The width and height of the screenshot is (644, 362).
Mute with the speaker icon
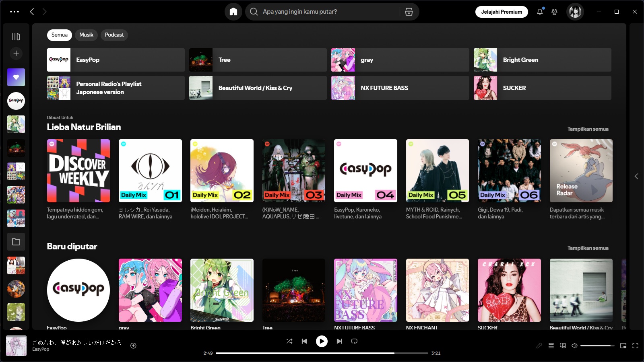click(574, 346)
